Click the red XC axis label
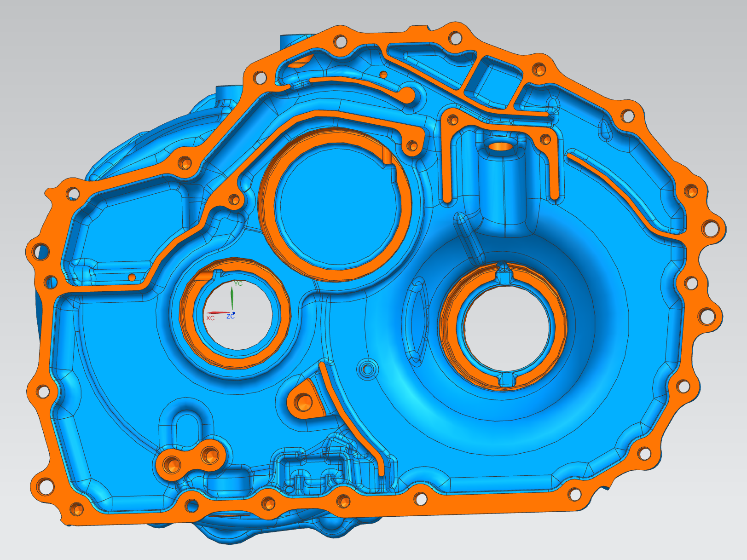This screenshot has height=560, width=747. click(x=210, y=318)
